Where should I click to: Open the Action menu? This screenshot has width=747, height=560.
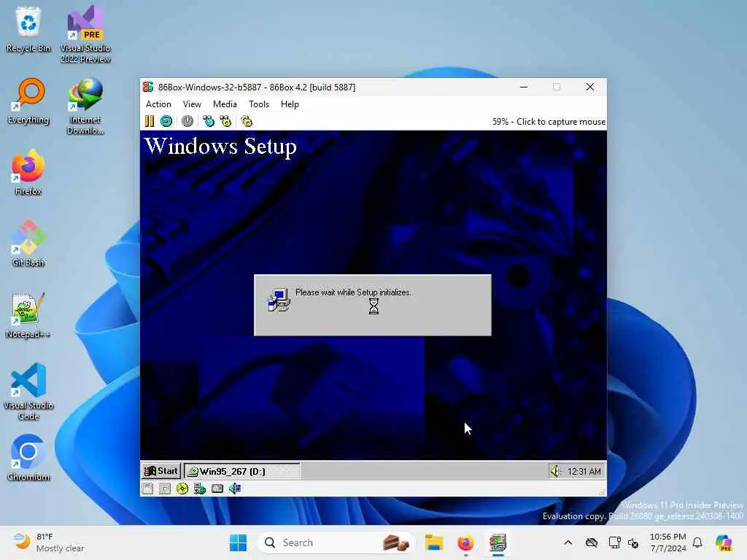tap(158, 104)
